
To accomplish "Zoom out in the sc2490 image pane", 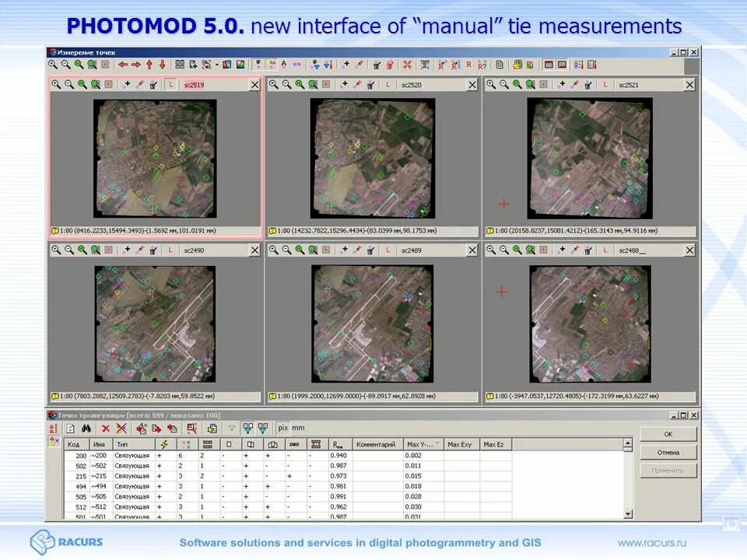I will point(69,250).
